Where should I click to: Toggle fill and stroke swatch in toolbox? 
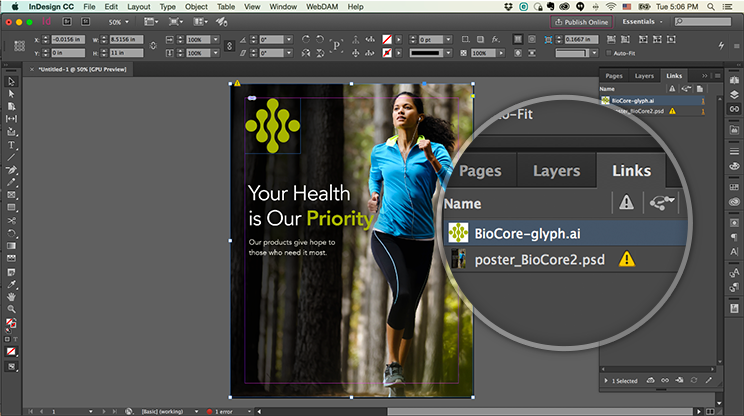click(10, 323)
